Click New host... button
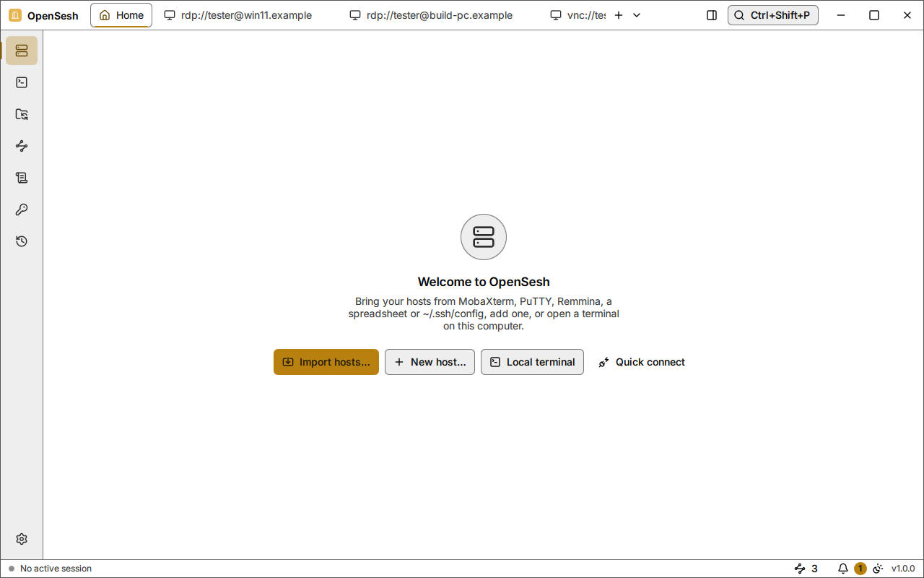The width and height of the screenshot is (924, 578). (430, 362)
